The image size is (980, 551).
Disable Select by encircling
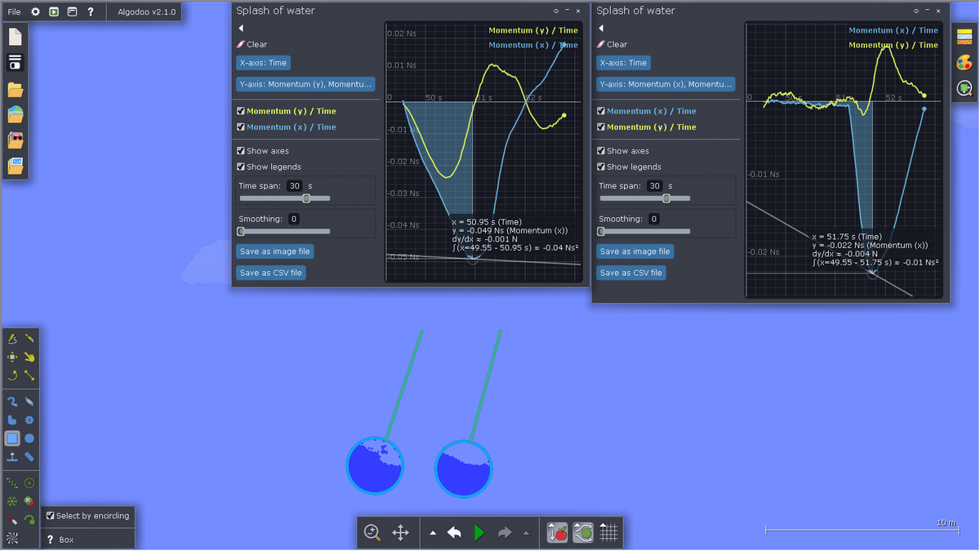pyautogui.click(x=51, y=516)
